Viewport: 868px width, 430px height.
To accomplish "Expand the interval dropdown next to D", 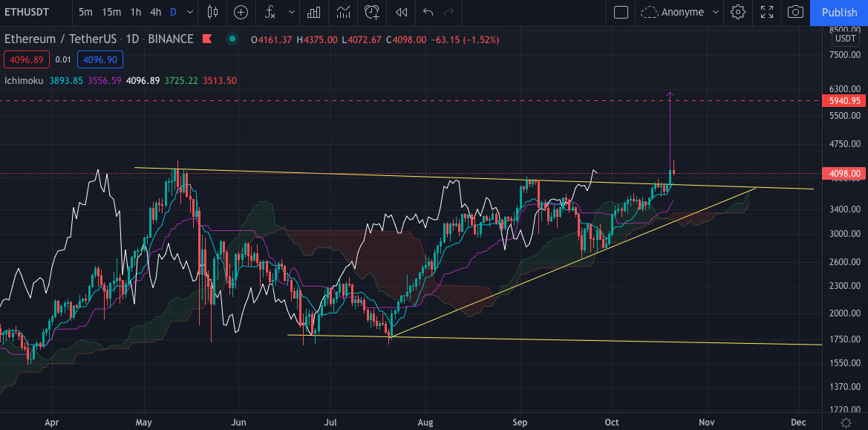I will pyautogui.click(x=189, y=13).
